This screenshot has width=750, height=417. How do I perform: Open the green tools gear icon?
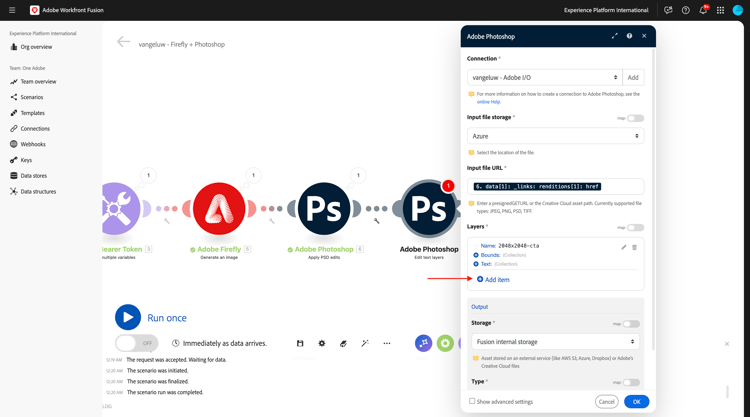[445, 343]
